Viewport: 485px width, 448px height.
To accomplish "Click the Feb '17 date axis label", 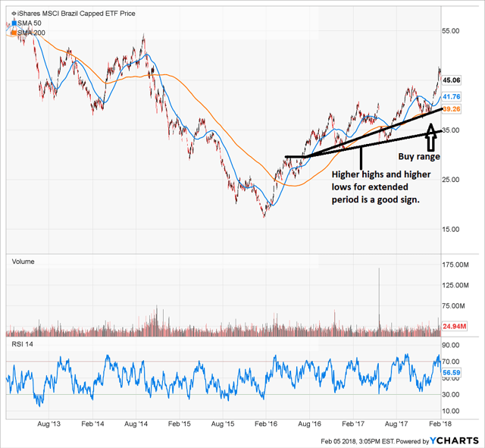I will click(353, 425).
